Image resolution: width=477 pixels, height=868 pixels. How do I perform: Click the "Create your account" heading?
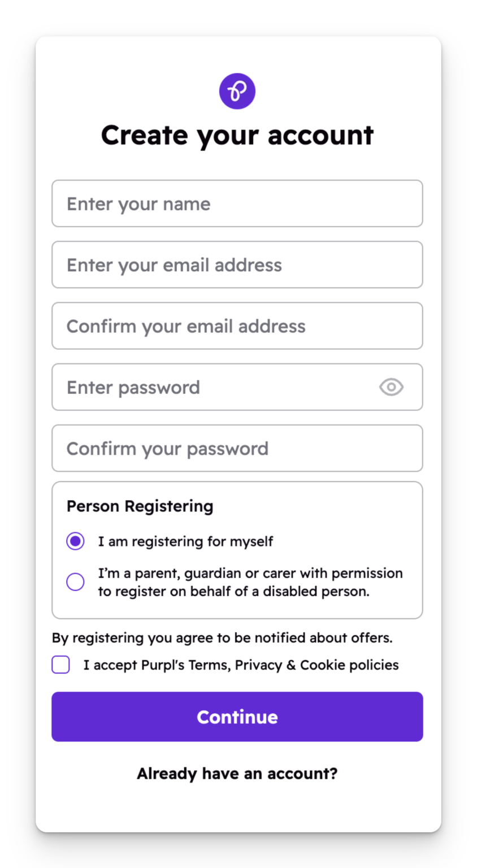pyautogui.click(x=237, y=134)
